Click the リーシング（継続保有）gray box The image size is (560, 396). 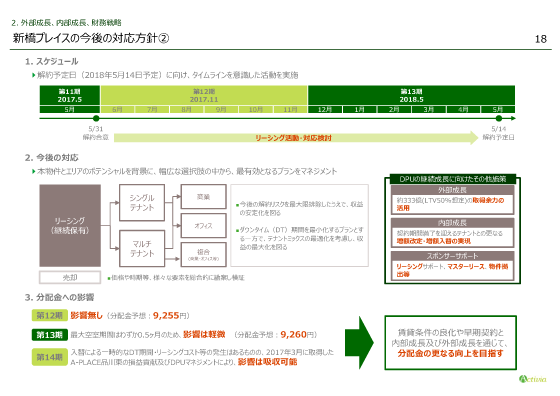(x=70, y=225)
